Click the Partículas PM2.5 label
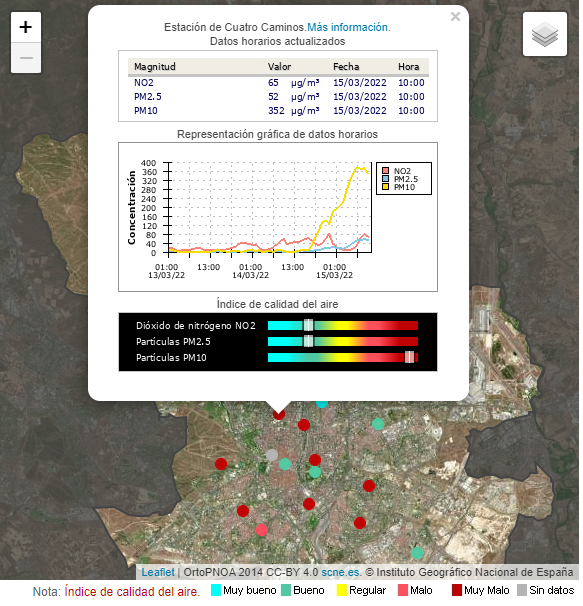 click(173, 342)
